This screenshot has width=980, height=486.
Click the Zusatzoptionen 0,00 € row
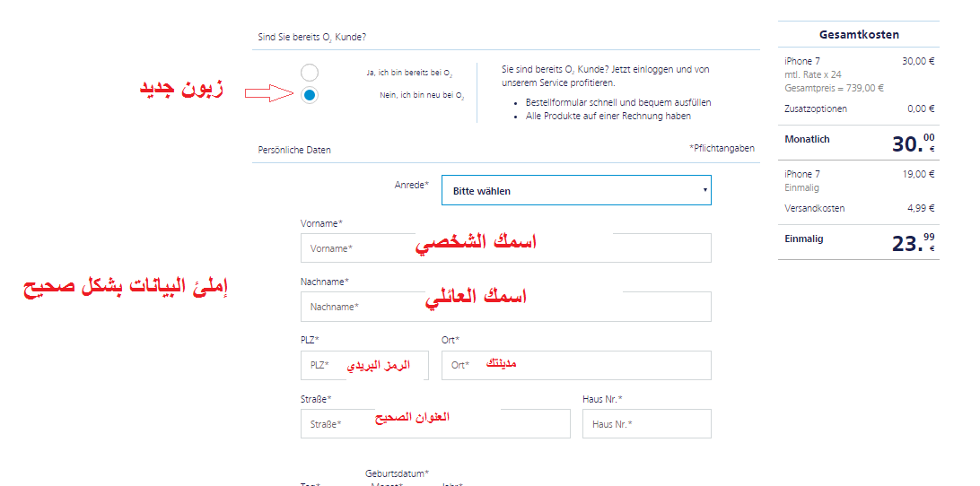point(859,108)
